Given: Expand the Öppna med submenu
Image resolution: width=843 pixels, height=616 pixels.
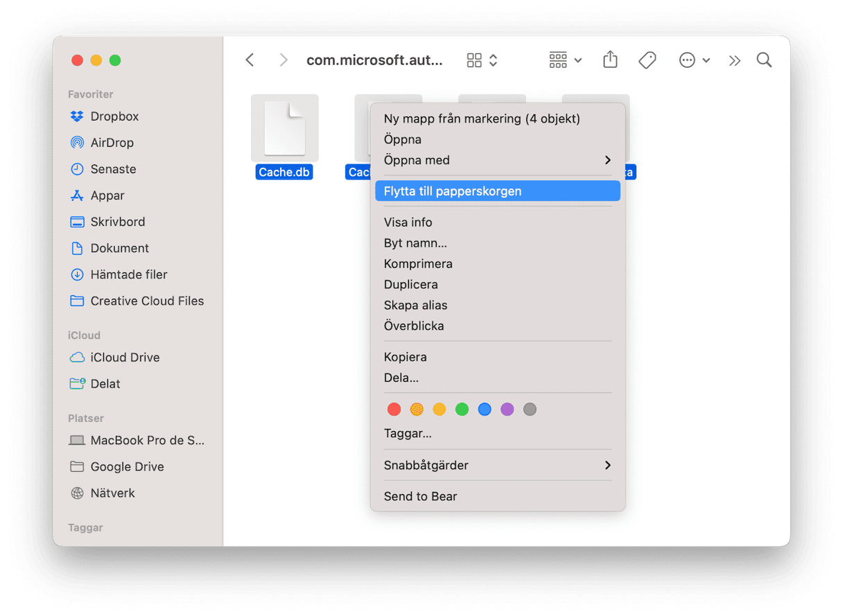Looking at the screenshot, I should coord(497,160).
